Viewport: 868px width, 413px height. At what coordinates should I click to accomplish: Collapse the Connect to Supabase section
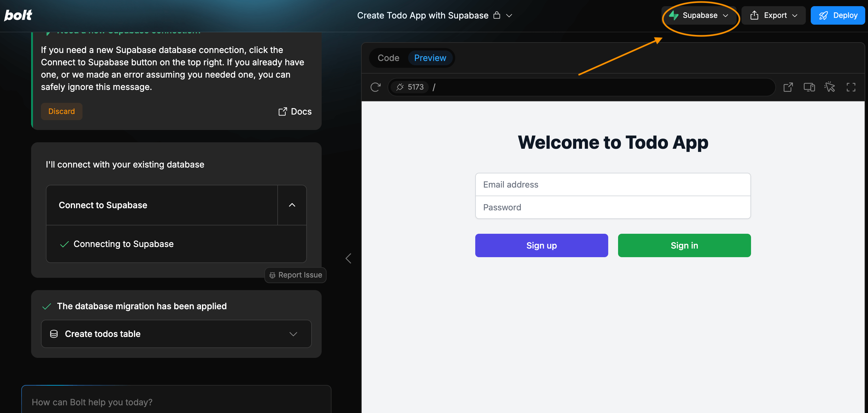point(292,205)
